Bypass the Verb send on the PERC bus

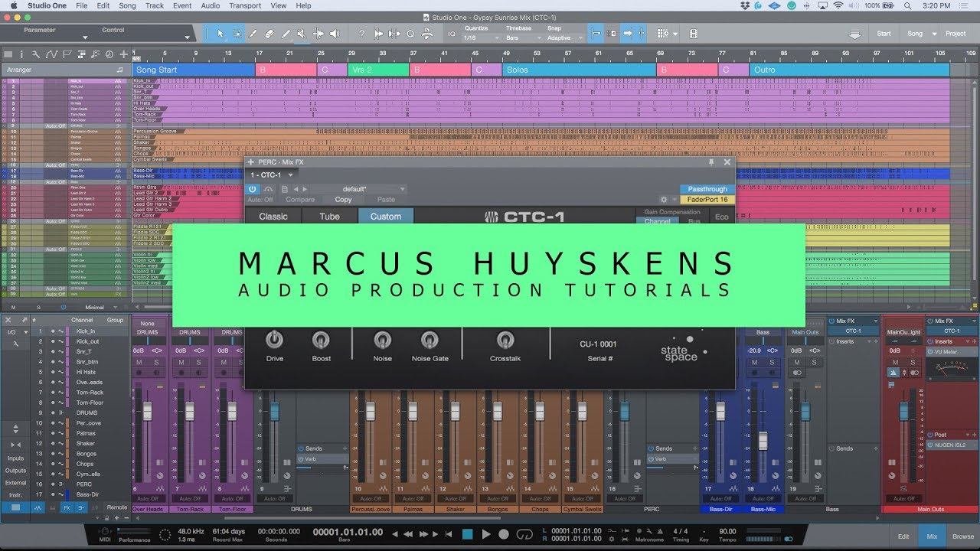[651, 459]
